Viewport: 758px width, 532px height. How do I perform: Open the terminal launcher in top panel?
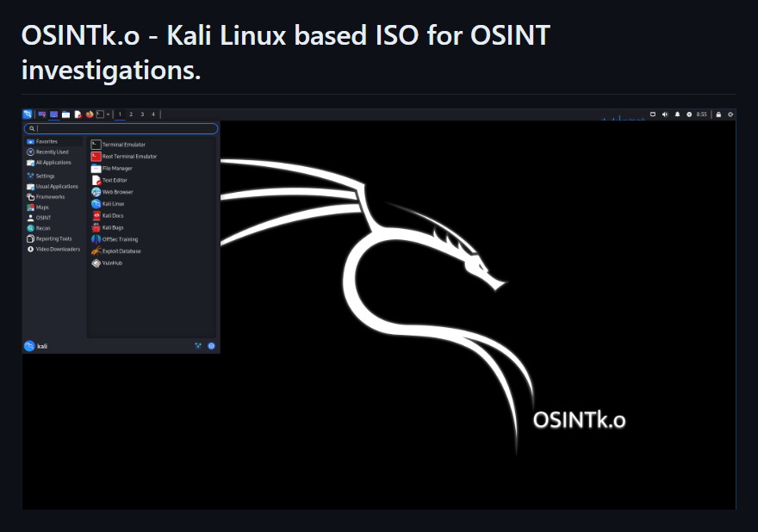[100, 114]
